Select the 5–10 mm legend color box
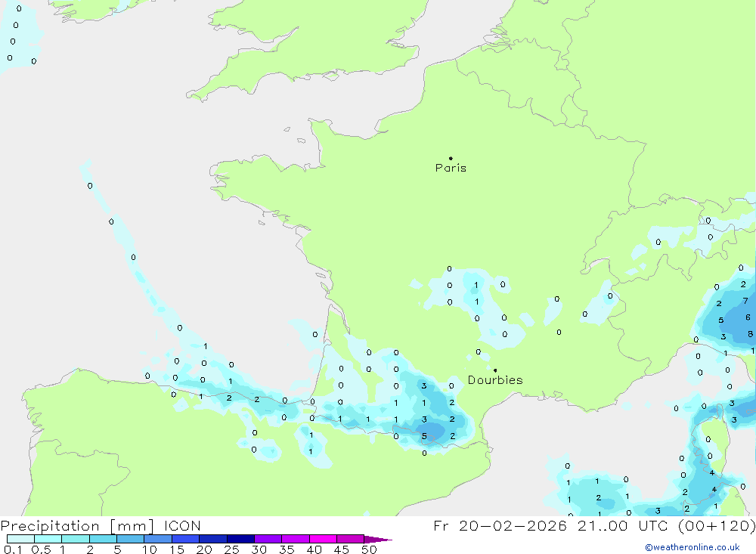Image resolution: width=756 pixels, height=554 pixels. pos(130,539)
